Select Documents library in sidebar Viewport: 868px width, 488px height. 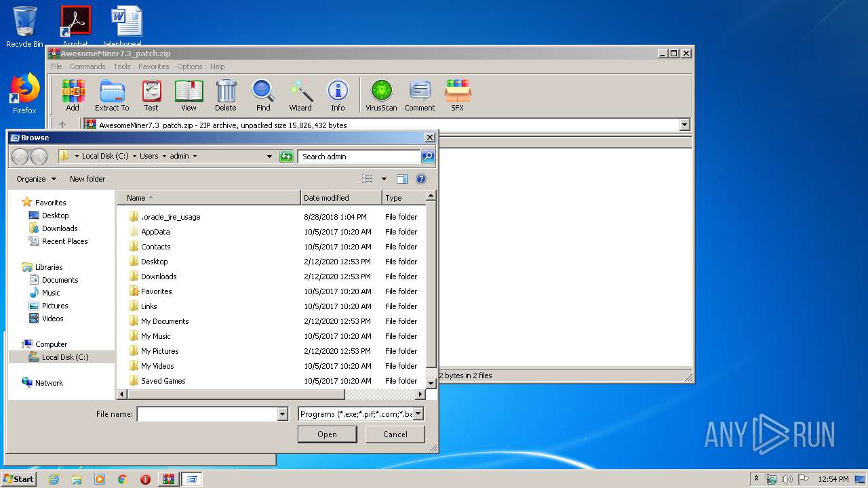(x=60, y=280)
